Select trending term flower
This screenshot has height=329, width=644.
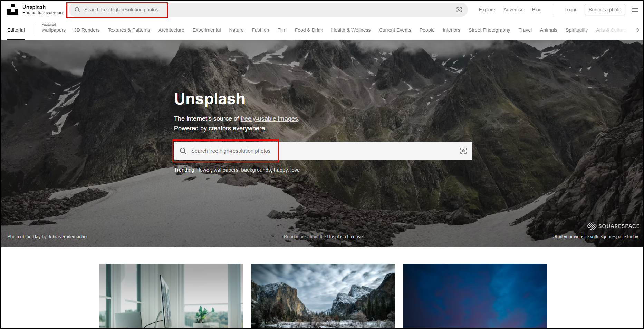click(204, 170)
